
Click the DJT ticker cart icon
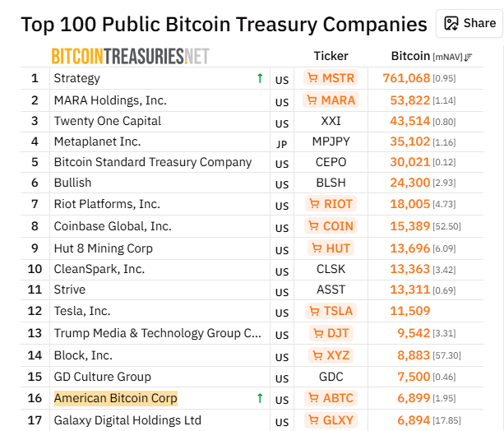[318, 333]
